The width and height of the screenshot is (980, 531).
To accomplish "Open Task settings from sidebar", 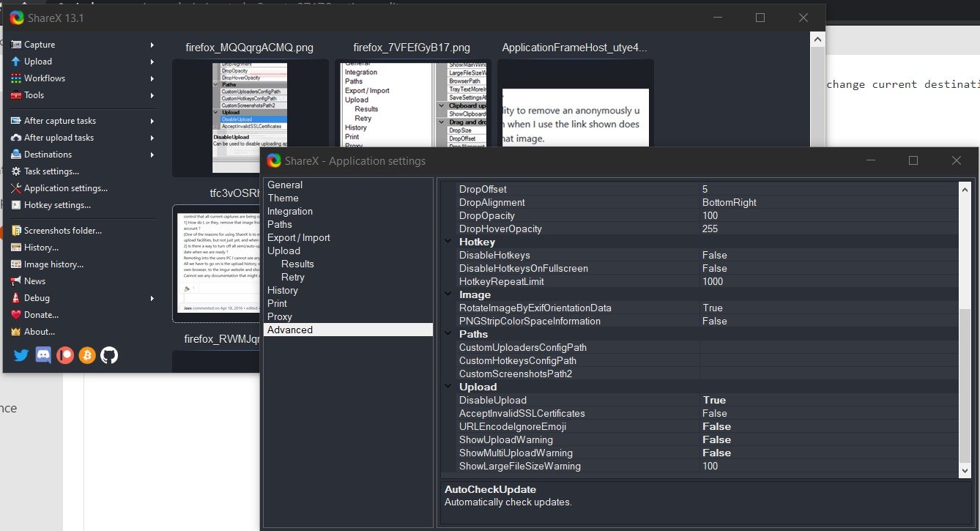I will [x=51, y=171].
